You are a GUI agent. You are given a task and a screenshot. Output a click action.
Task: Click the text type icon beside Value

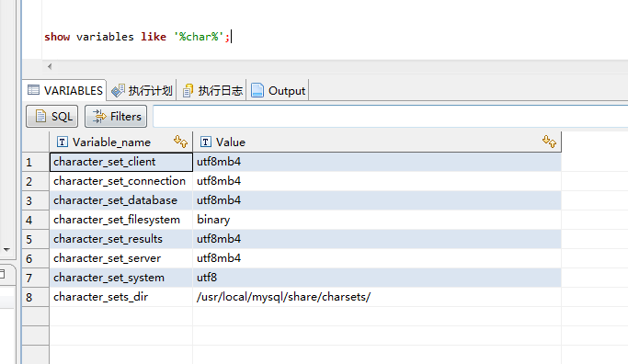[205, 142]
